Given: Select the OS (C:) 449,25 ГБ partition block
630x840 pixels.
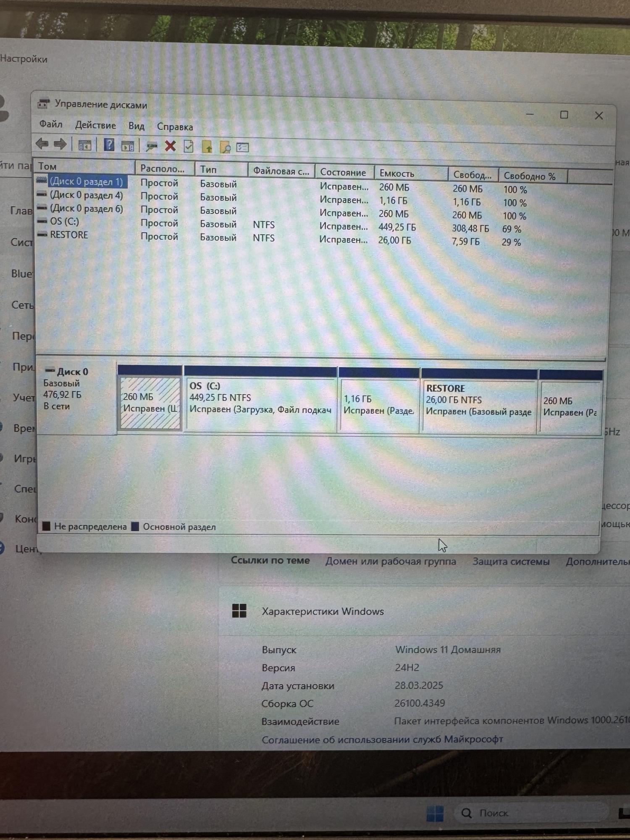Looking at the screenshot, I should pos(260,399).
